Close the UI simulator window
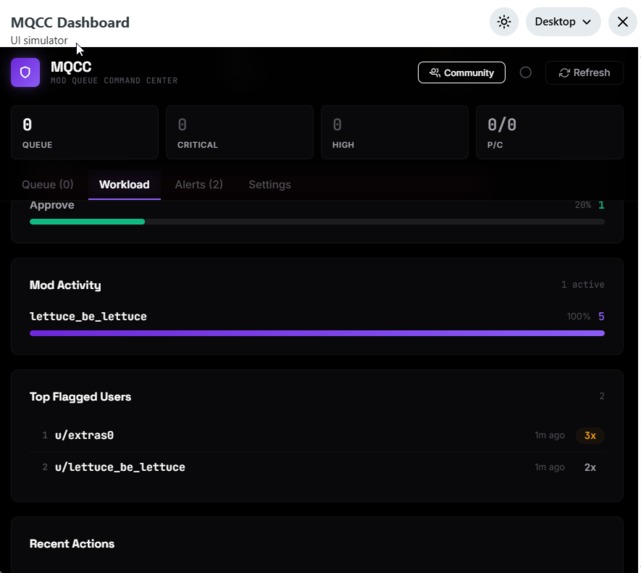The image size is (641, 573). point(622,22)
